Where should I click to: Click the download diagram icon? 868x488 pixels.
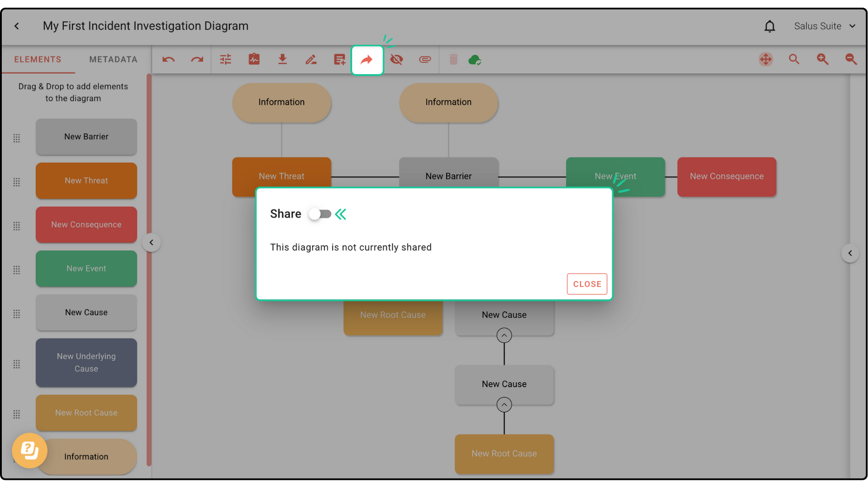283,60
